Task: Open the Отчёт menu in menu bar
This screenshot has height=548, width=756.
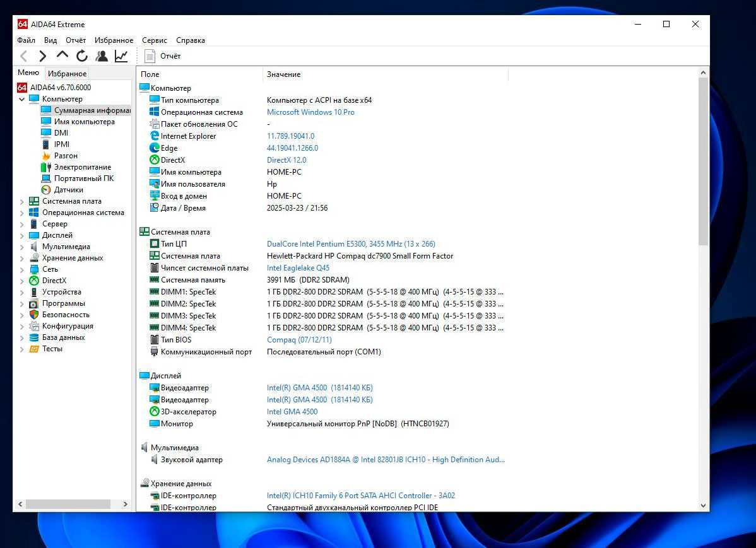Action: (76, 40)
